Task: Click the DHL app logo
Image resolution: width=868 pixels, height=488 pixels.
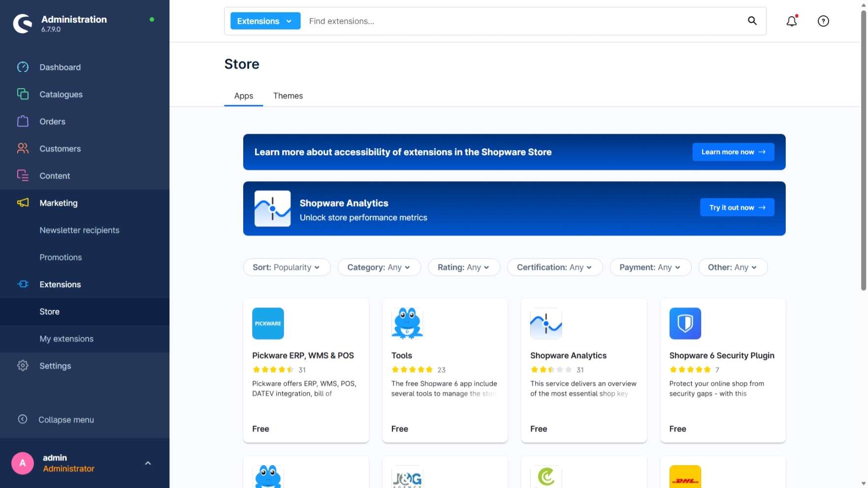Action: pos(685,477)
